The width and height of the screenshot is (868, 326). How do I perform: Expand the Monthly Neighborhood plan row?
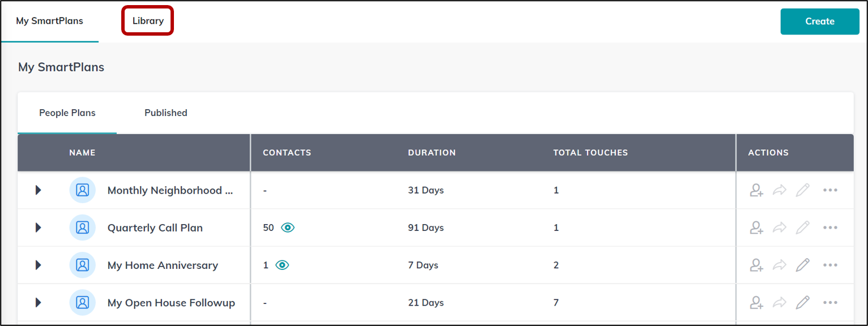(39, 190)
